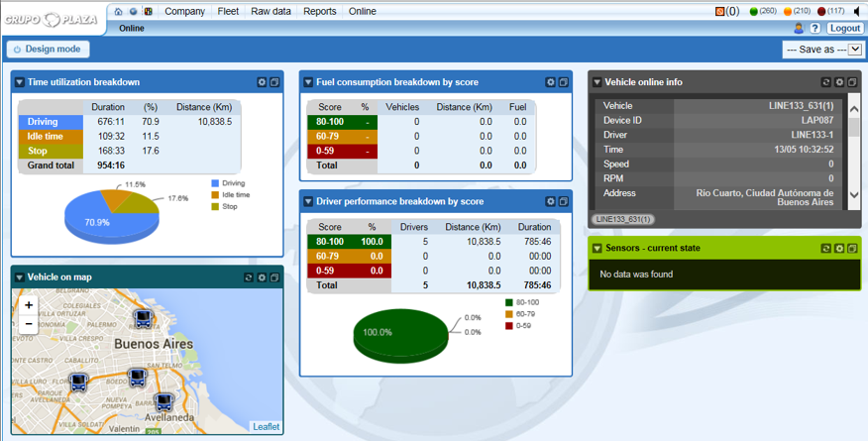Click the Logout button
The width and height of the screenshot is (868, 441).
(x=845, y=28)
